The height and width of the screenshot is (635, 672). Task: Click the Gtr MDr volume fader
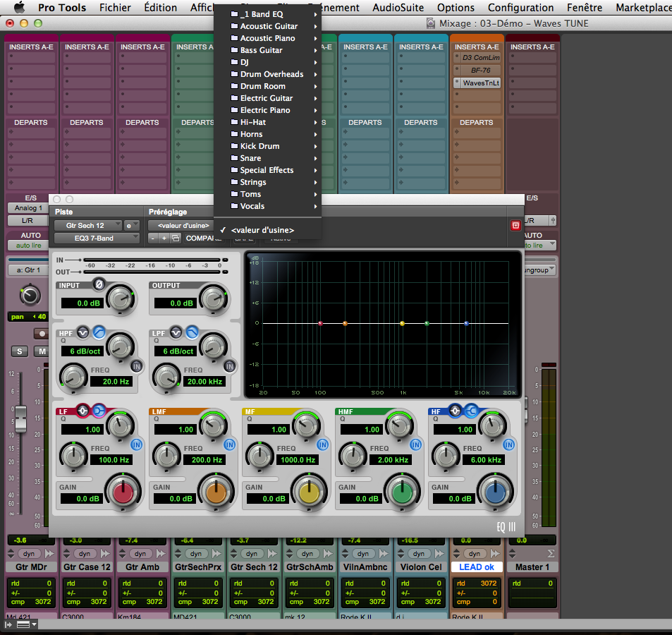point(20,418)
